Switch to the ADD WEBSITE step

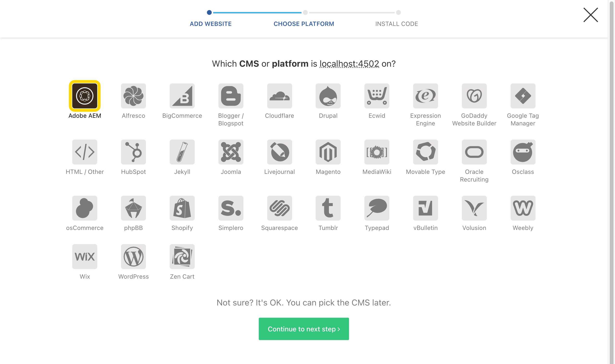tap(211, 23)
